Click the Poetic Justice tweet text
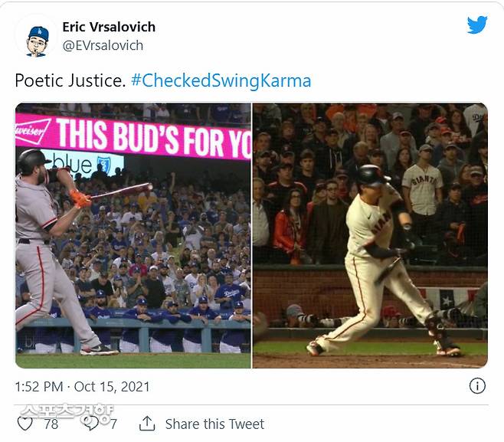 [70, 80]
